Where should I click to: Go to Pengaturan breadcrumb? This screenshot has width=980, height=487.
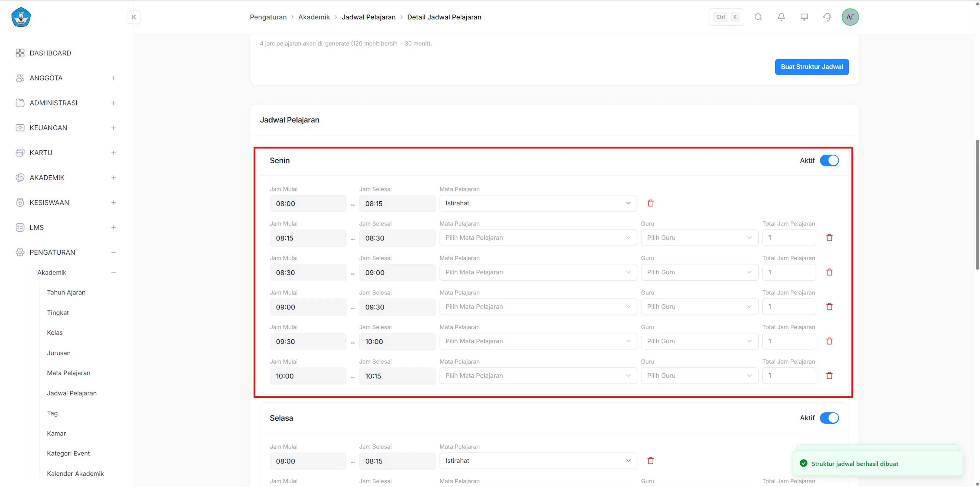(268, 17)
